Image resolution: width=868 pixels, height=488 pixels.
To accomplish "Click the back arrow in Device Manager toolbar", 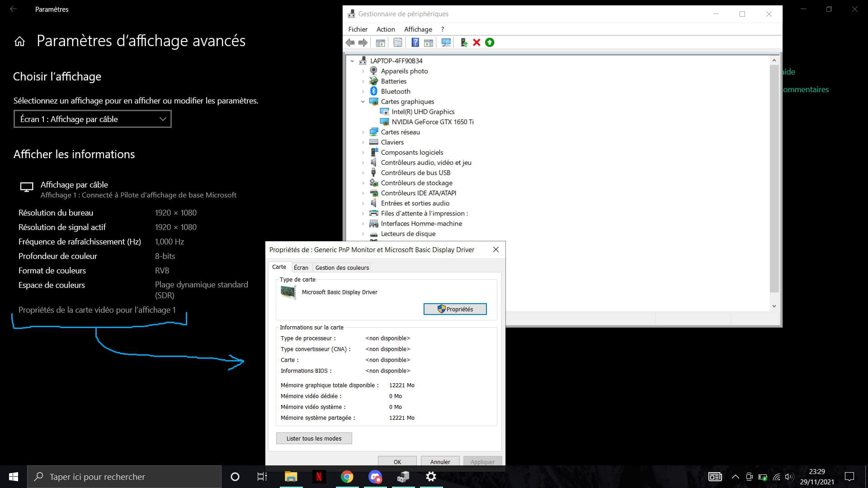I will pos(350,42).
